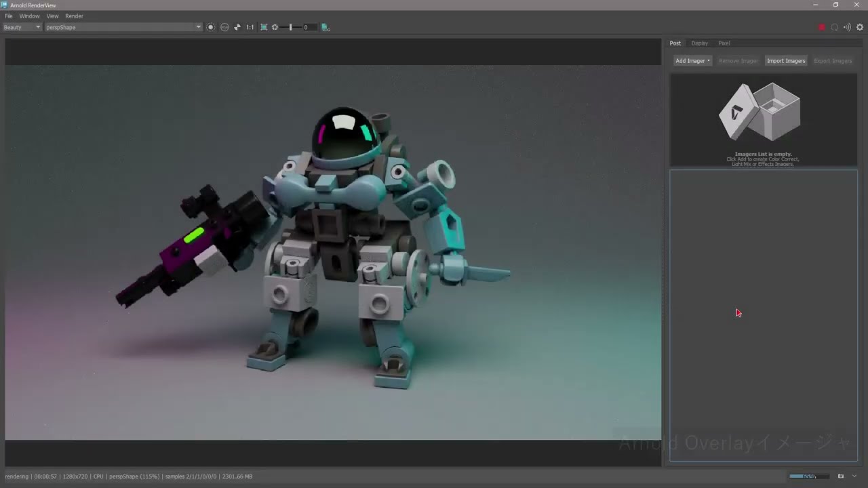Click the ignore/isolate circle icon in the toolbar
This screenshot has width=868, height=488.
point(224,27)
